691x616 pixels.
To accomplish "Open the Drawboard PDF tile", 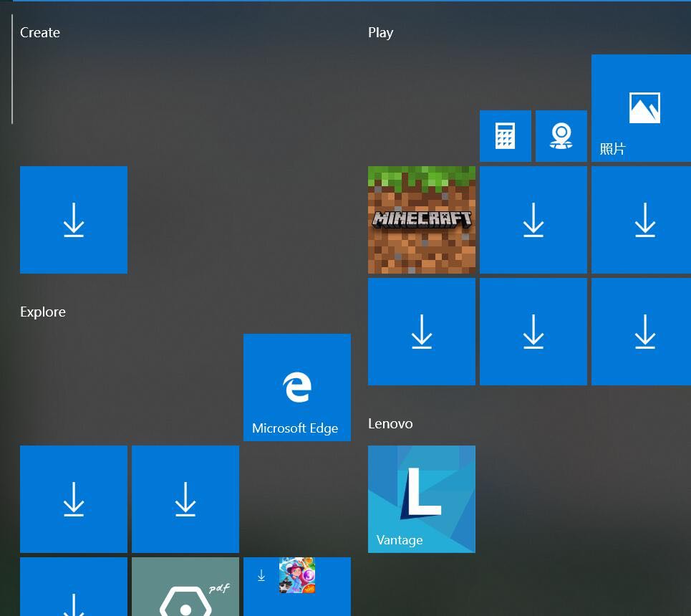I will pyautogui.click(x=185, y=587).
